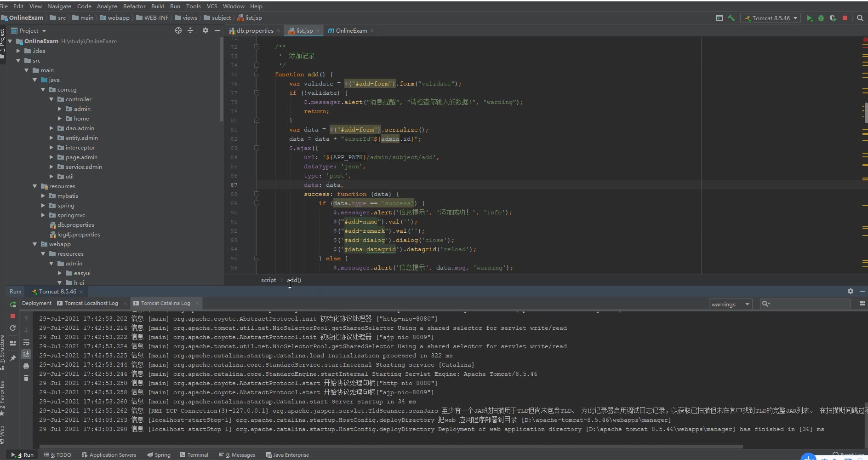Switch to the db.properties editor tab
The height and width of the screenshot is (460, 868).
255,31
